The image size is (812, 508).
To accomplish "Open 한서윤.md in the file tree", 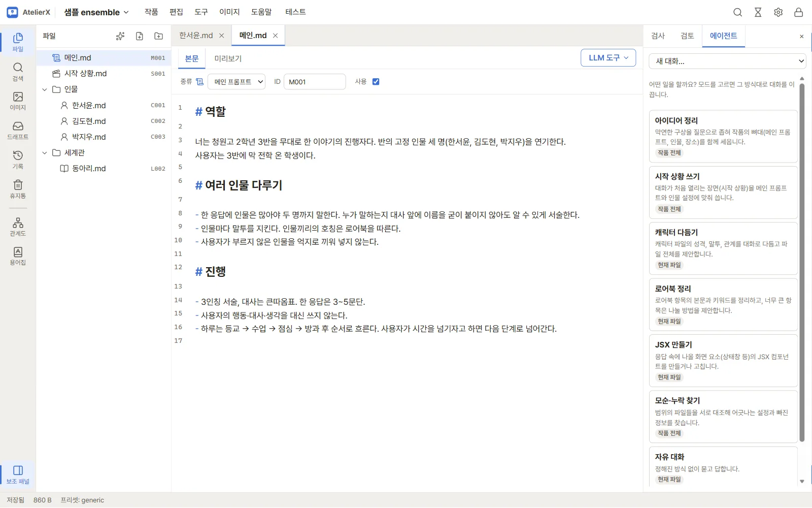I will [x=104, y=106].
